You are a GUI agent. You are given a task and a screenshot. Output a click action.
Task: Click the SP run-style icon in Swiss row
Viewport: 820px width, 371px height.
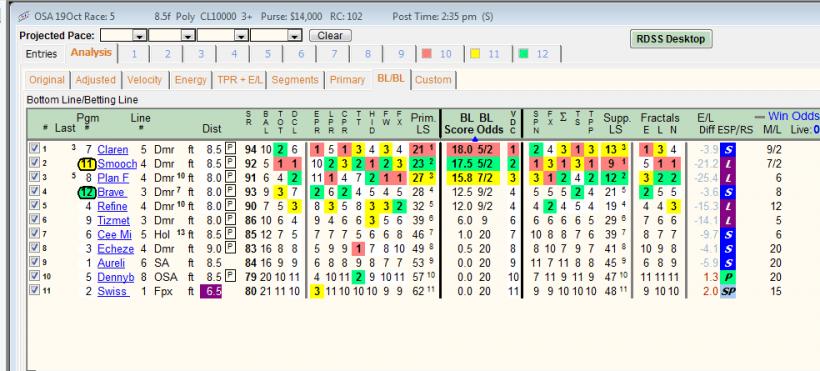click(727, 291)
